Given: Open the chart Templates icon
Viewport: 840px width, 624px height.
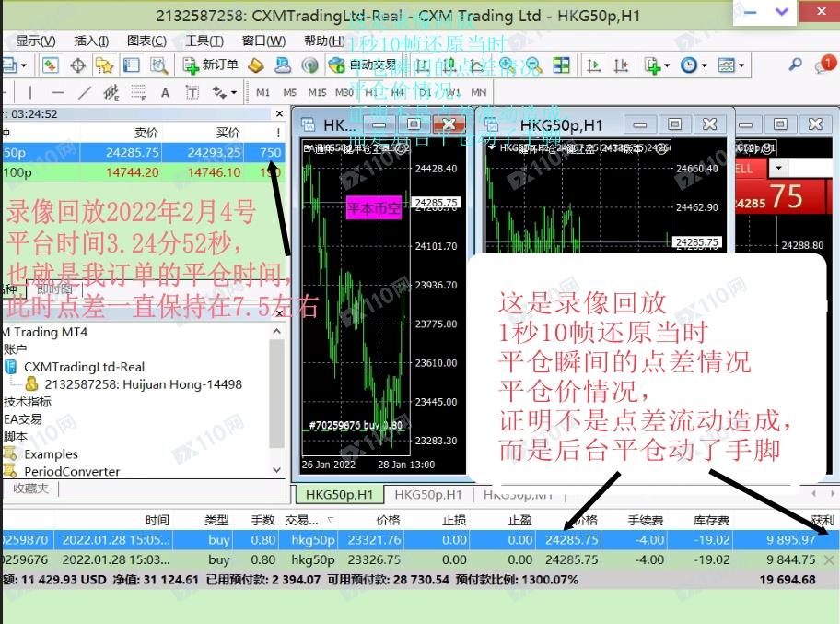Looking at the screenshot, I should coord(727,65).
